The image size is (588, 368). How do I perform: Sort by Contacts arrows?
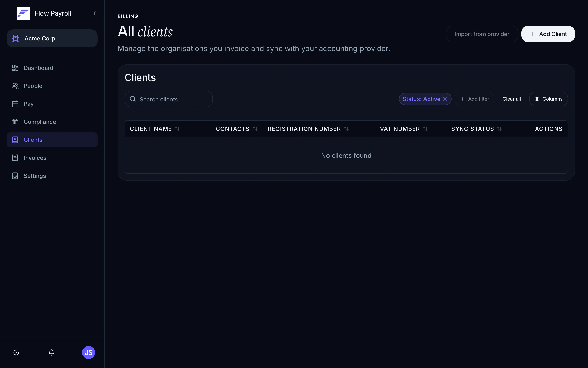pyautogui.click(x=255, y=129)
